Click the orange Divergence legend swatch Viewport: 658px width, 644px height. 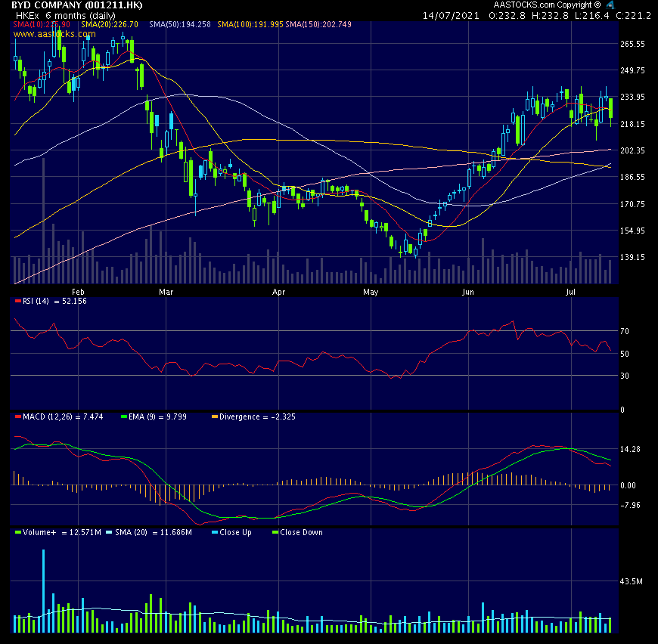(x=215, y=416)
